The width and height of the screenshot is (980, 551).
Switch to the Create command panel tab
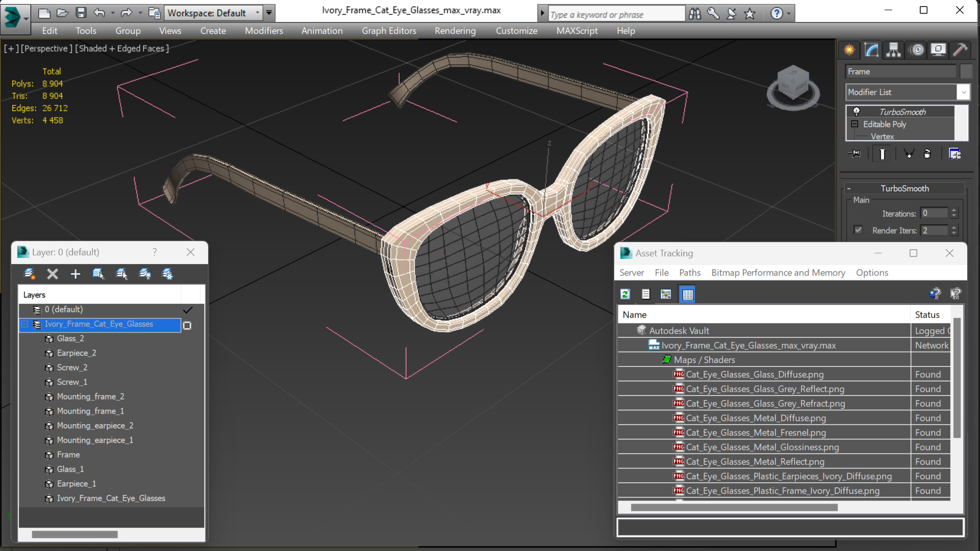849,50
